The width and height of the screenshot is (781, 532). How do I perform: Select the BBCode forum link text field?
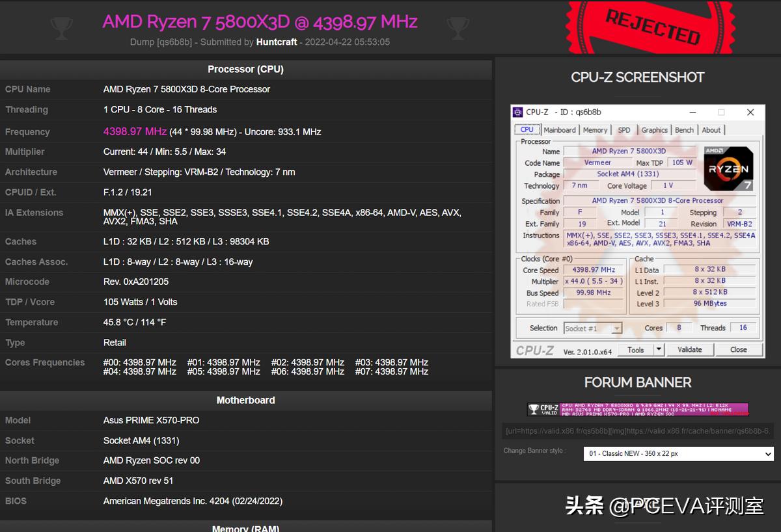[638, 431]
